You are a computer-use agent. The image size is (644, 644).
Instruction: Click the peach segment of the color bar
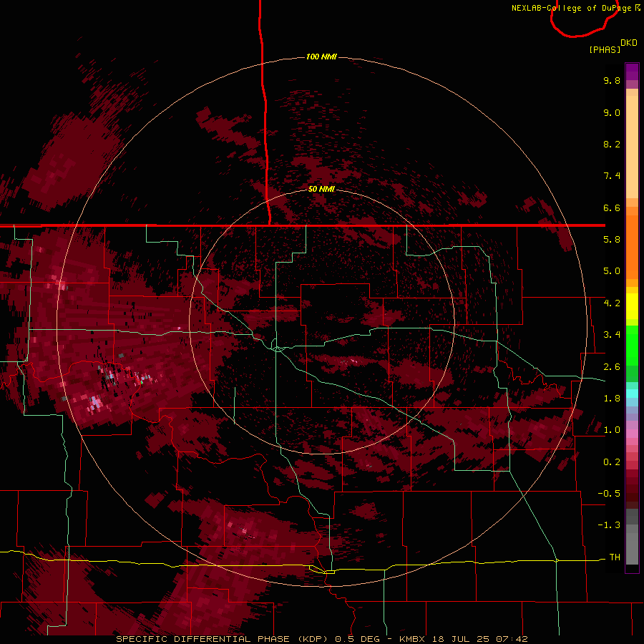point(632,148)
